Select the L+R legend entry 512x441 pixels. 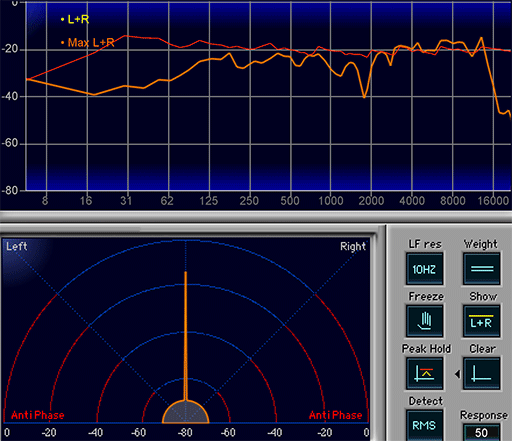click(75, 19)
